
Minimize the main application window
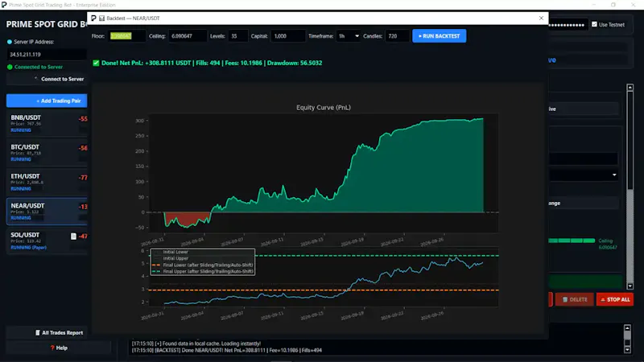click(x=594, y=5)
